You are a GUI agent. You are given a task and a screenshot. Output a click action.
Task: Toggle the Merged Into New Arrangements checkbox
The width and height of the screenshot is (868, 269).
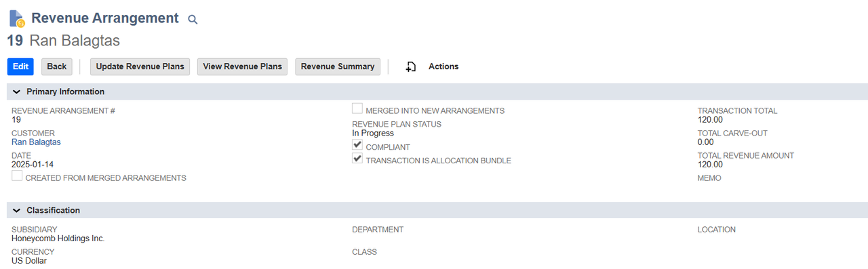tap(357, 108)
